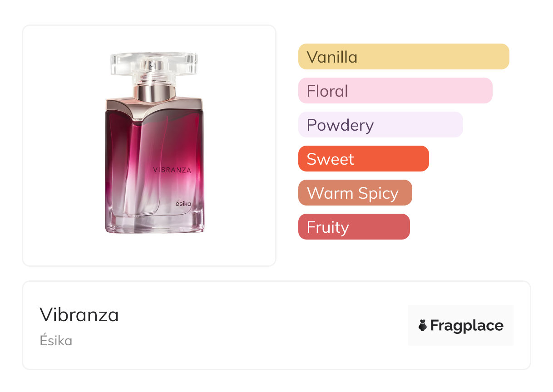The image size is (553, 392).
Task: Click the Fragplace flask icon
Action: (423, 325)
